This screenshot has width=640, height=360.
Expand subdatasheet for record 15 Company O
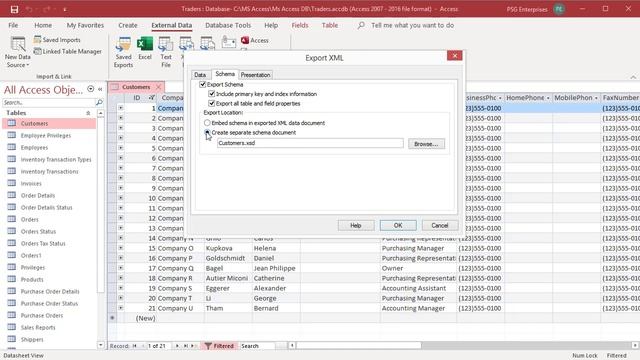click(120, 248)
